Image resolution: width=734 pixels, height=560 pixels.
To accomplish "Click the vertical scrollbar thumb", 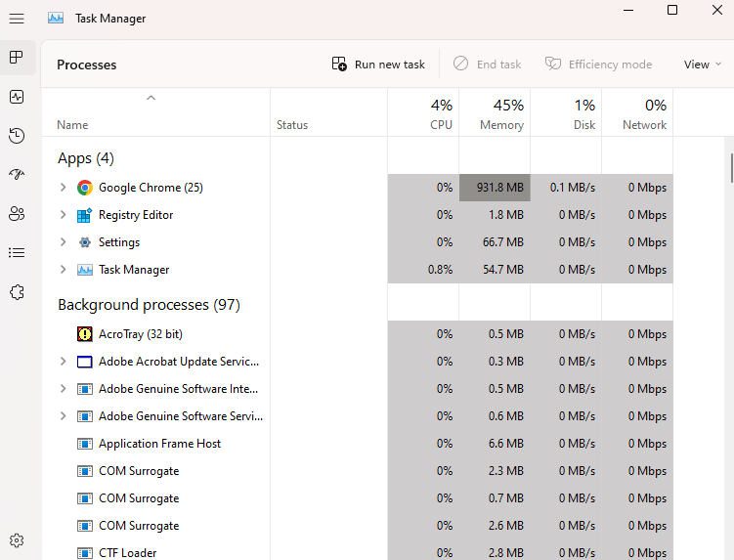I will tap(732, 168).
